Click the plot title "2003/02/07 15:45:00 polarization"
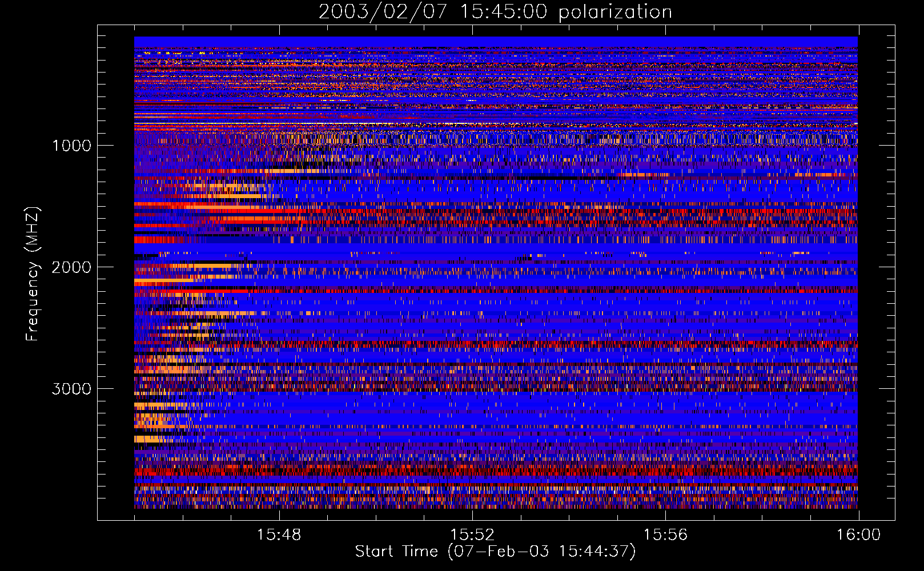Screen dimensions: 924x571 [x=495, y=12]
